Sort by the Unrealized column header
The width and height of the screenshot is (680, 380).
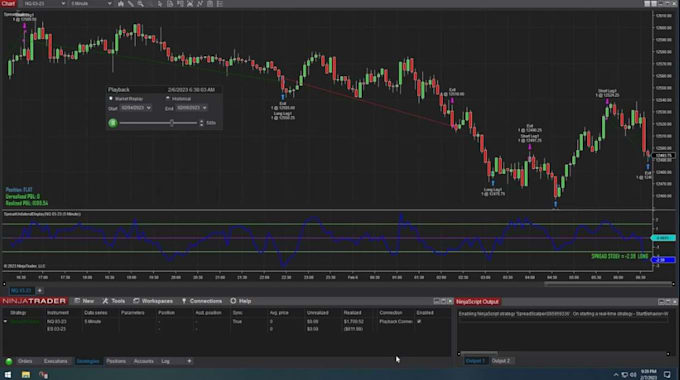[317, 312]
